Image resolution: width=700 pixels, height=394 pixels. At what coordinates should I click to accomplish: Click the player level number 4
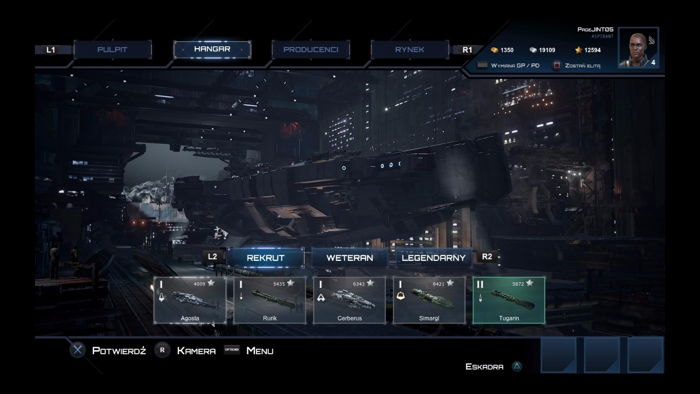click(x=653, y=62)
